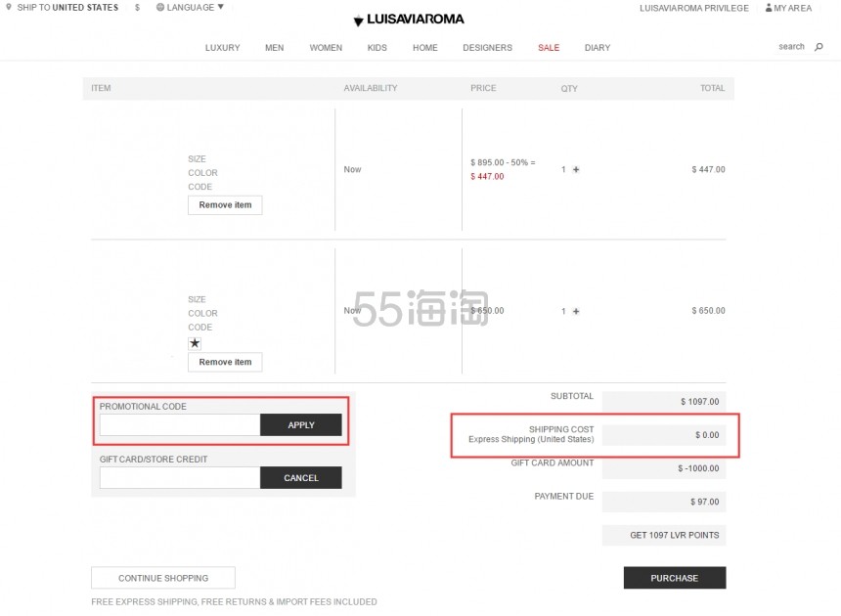Click Continue Shopping

tap(163, 578)
